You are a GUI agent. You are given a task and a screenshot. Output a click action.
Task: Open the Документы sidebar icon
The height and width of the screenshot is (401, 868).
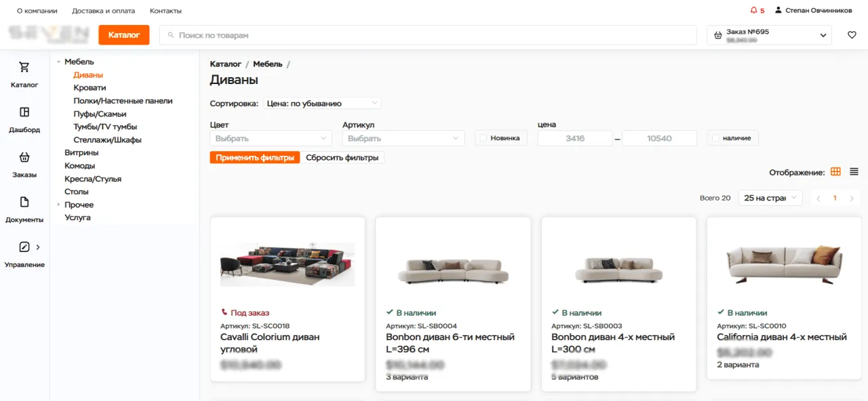tap(24, 203)
